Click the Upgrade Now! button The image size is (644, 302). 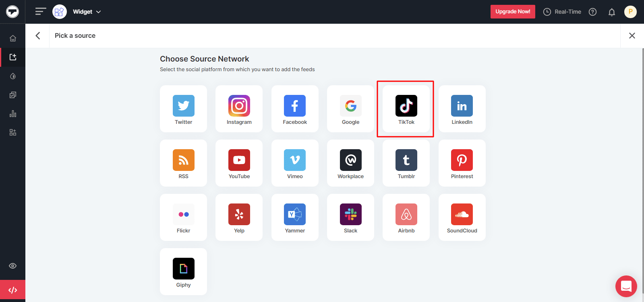(x=512, y=12)
